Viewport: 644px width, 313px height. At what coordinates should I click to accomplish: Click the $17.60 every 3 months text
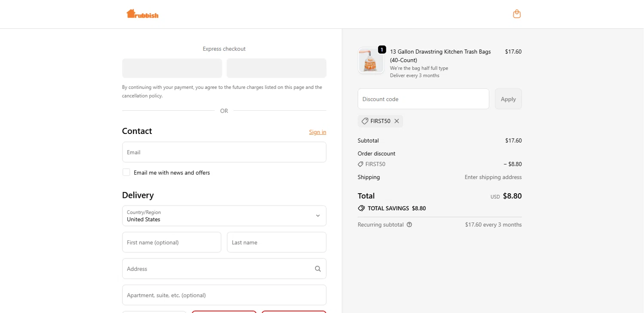(x=493, y=225)
